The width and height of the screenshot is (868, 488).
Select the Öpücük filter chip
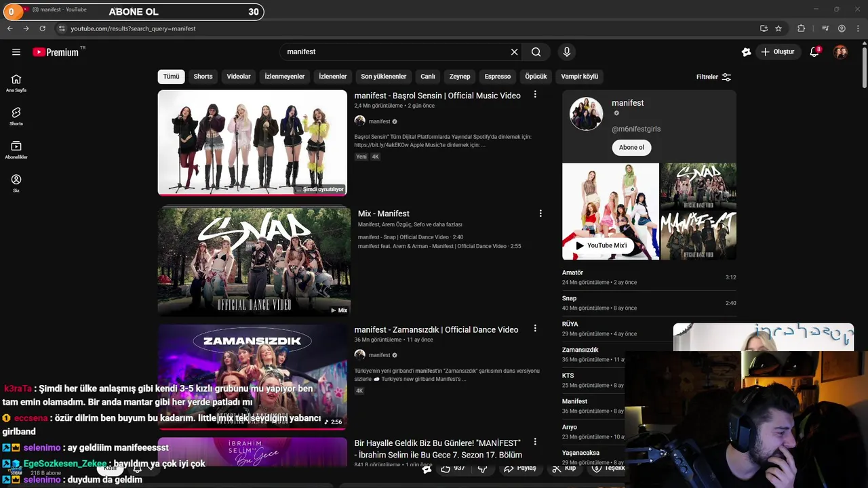click(x=536, y=77)
